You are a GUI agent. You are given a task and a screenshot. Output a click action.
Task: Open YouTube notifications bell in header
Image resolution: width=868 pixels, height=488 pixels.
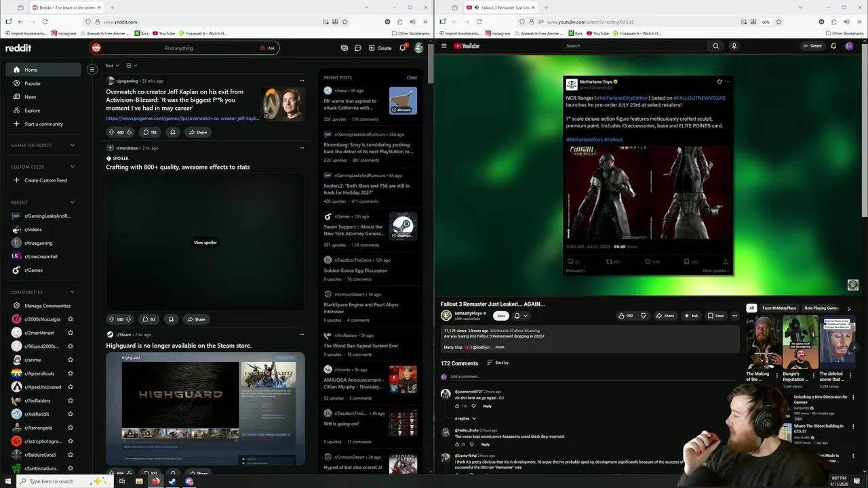[833, 46]
